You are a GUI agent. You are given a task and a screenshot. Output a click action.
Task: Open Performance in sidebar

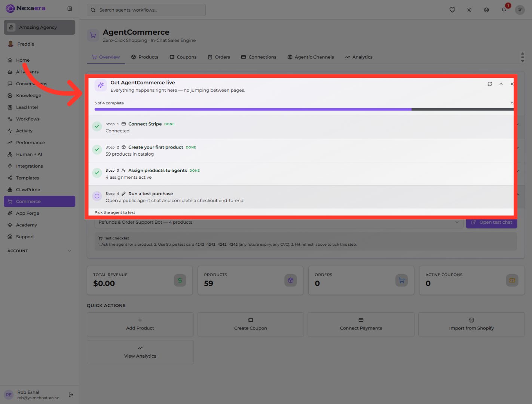pyautogui.click(x=39, y=143)
